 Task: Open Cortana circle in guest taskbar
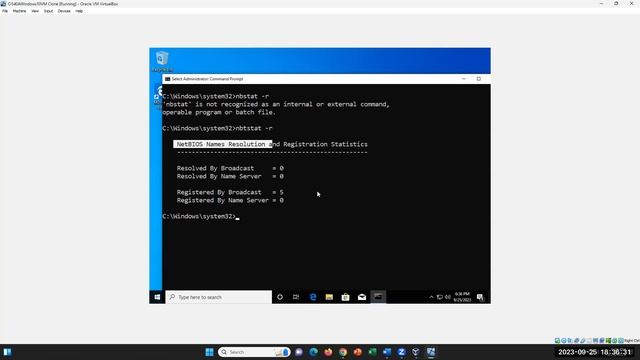280,297
